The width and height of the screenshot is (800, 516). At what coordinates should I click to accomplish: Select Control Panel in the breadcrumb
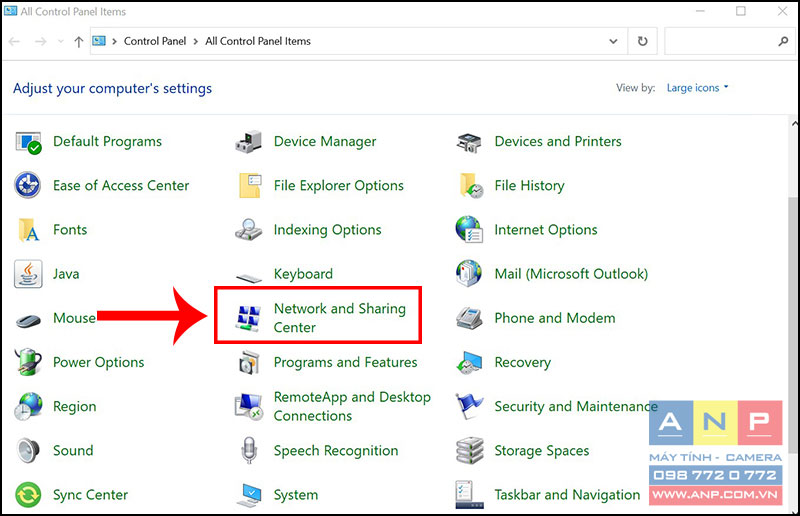(155, 41)
